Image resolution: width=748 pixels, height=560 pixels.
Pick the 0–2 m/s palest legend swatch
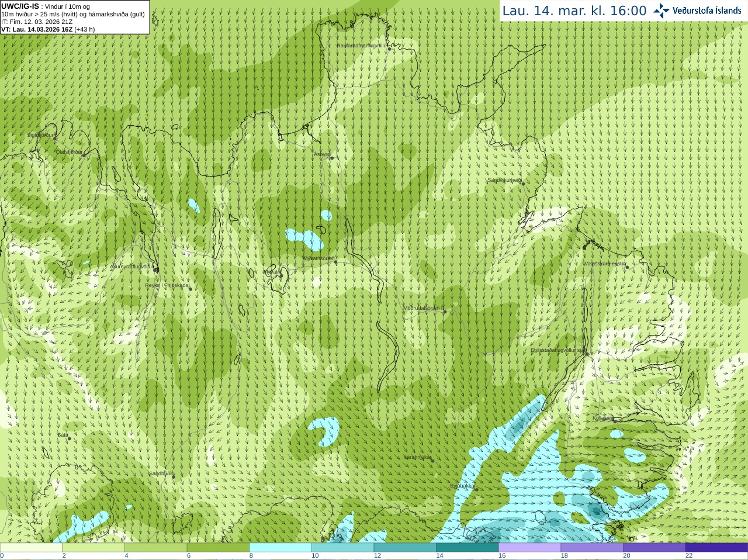click(x=31, y=548)
